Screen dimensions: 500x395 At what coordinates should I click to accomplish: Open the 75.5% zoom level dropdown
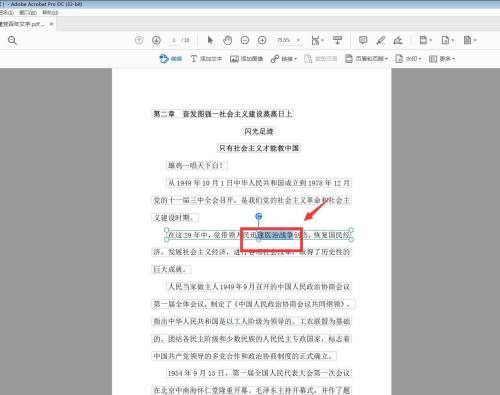(289, 40)
